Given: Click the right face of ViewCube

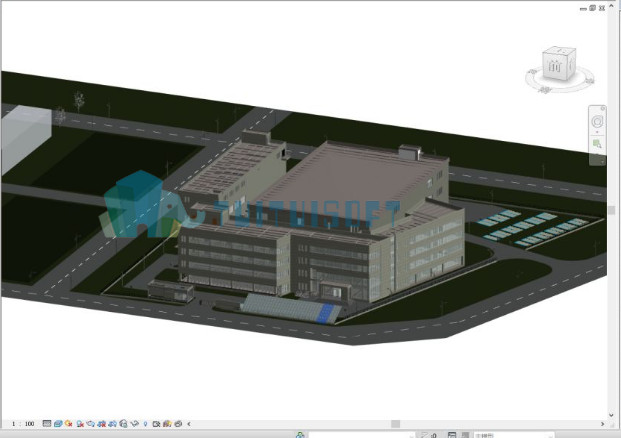Looking at the screenshot, I should (x=571, y=65).
